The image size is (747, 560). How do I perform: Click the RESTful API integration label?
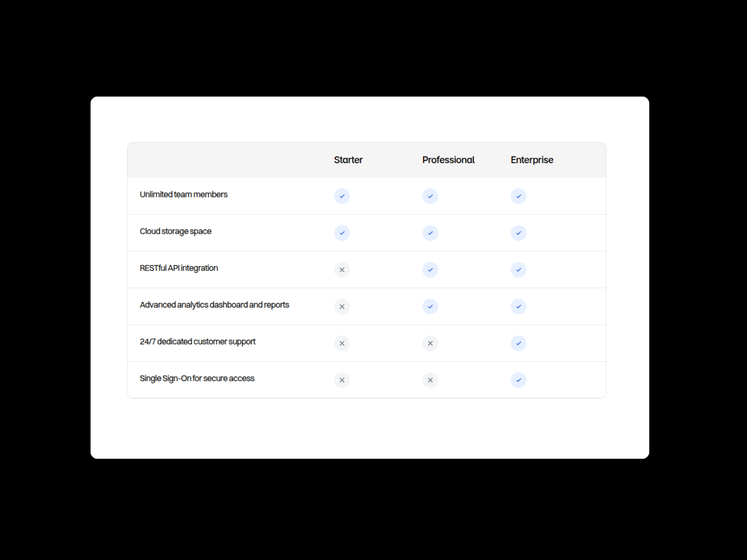(x=179, y=268)
